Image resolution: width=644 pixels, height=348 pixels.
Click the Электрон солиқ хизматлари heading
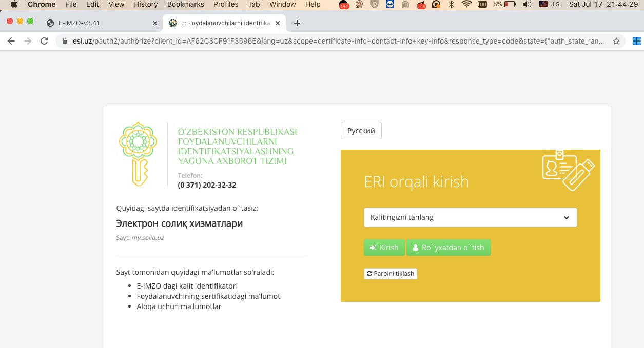(x=180, y=223)
